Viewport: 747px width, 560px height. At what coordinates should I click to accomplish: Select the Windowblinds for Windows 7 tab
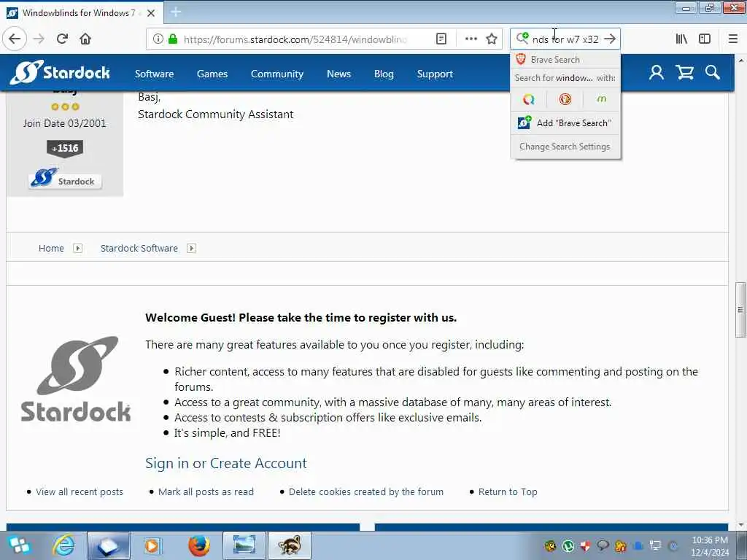[82, 13]
